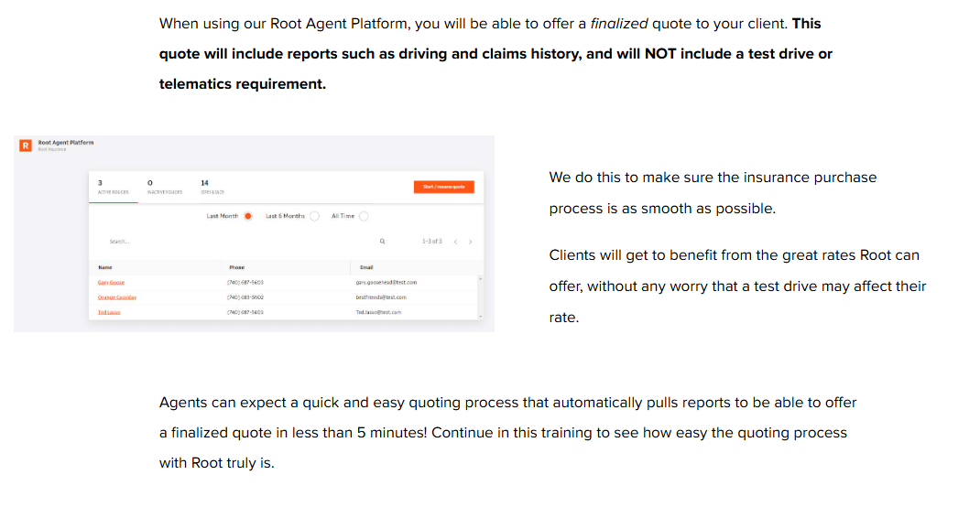The height and width of the screenshot is (507, 980).
Task: Select the All Time radio button
Action: [364, 216]
